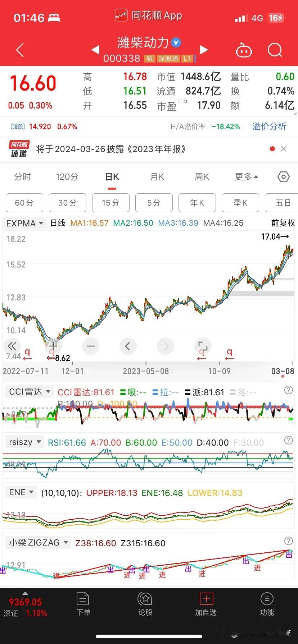Tap the 16.60 current price
Screen dimensions: 298x644
point(33,83)
